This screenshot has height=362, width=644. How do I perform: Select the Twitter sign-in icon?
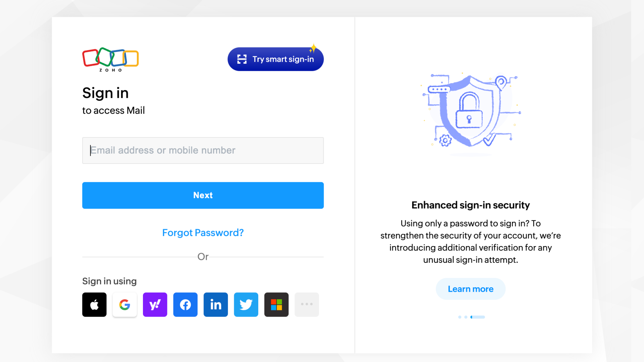pyautogui.click(x=246, y=304)
